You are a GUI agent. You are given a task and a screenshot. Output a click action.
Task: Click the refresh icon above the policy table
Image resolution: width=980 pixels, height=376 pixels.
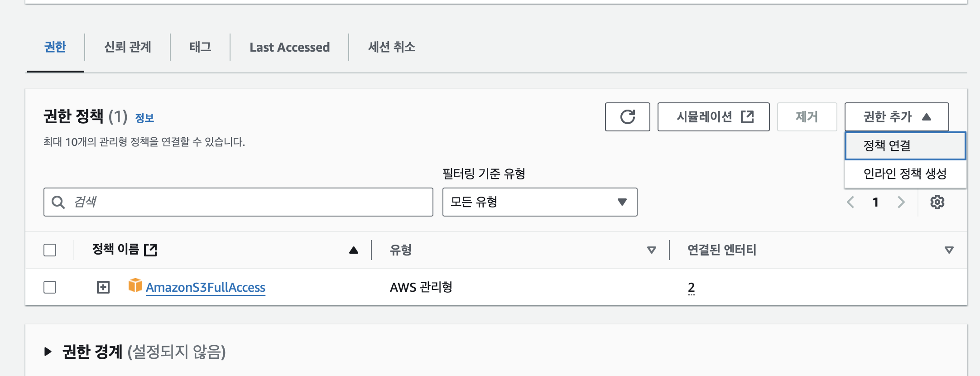[628, 117]
